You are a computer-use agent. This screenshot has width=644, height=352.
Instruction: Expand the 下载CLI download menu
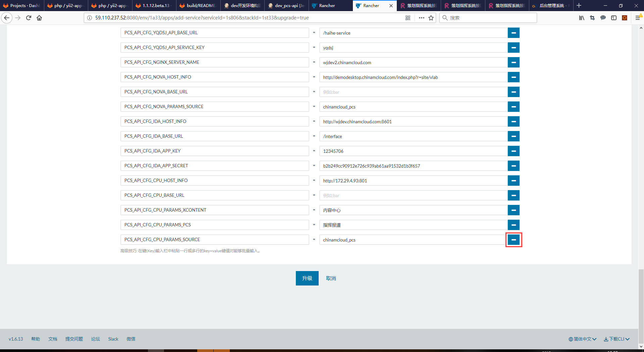coord(616,339)
